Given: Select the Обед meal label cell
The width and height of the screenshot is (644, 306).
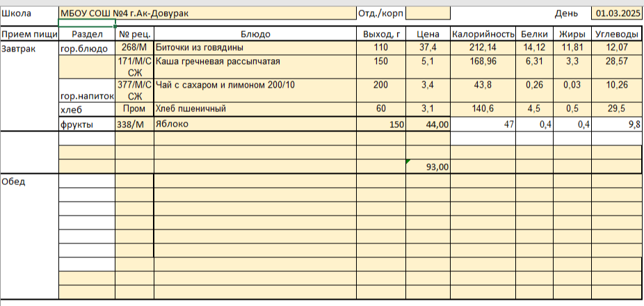Looking at the screenshot, I should pyautogui.click(x=29, y=181).
